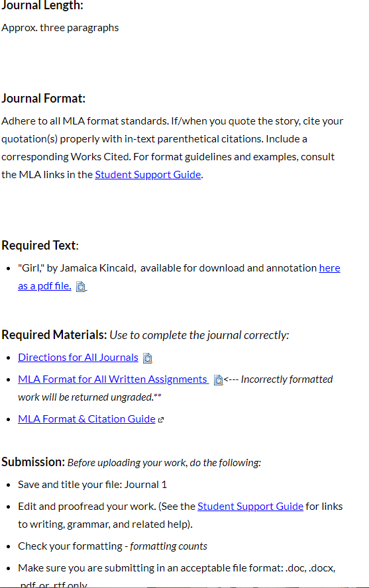The image size is (369, 588).
Task: Open Student Support Guide link in Journal Format paragraph
Action: coord(148,174)
